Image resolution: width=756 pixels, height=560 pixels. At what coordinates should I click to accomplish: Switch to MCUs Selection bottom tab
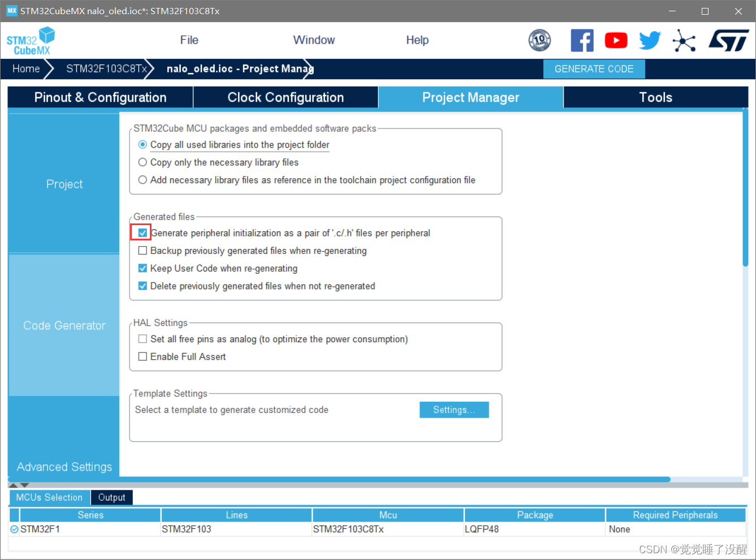tap(49, 497)
